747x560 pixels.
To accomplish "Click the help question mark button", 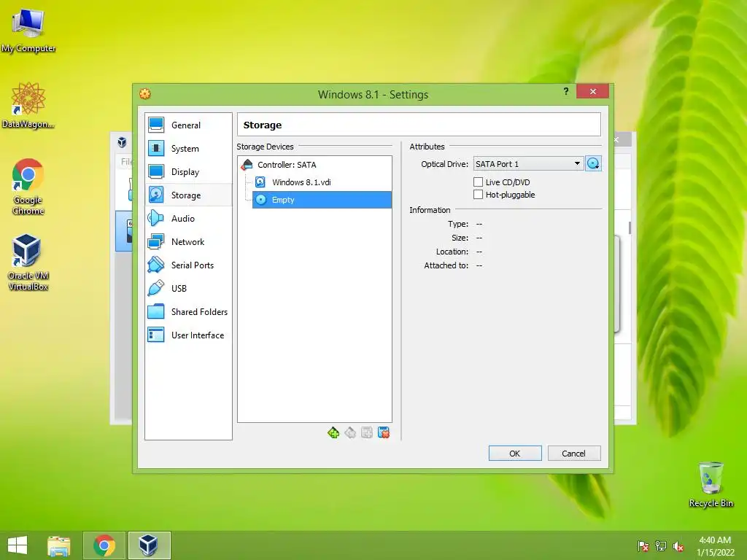I will click(x=566, y=91).
